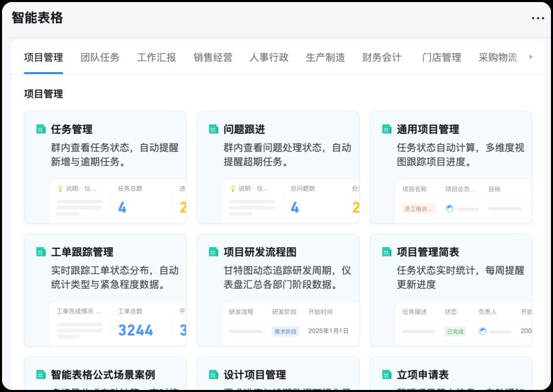Click the 项目名称 column header
553x392 pixels.
point(414,189)
